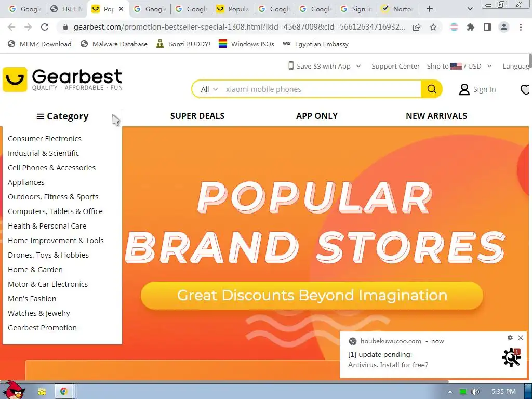The width and height of the screenshot is (532, 399).
Task: Click the green system tray icon
Action: 463,392
